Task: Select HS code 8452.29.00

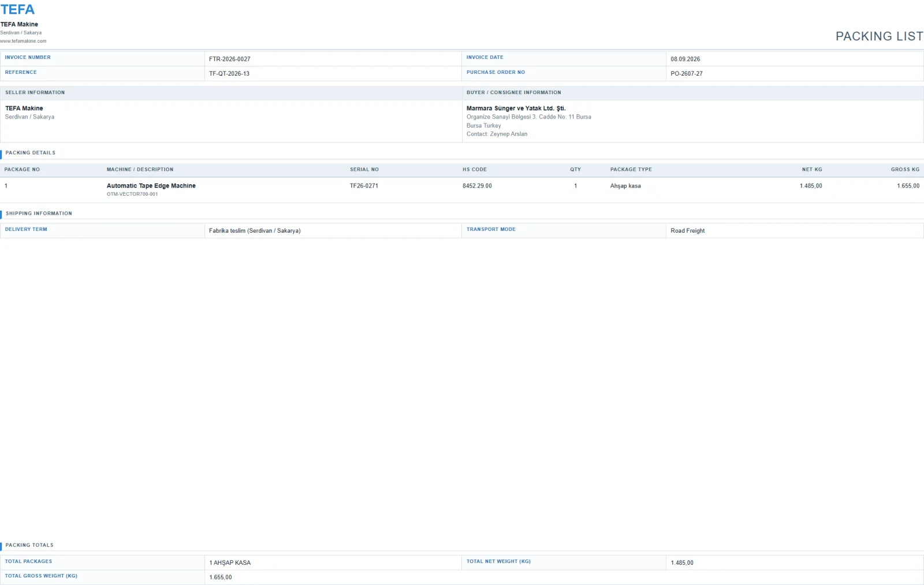Action: click(477, 186)
